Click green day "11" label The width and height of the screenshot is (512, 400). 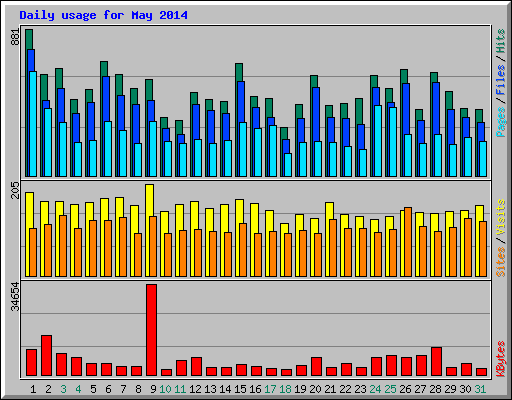(180, 389)
